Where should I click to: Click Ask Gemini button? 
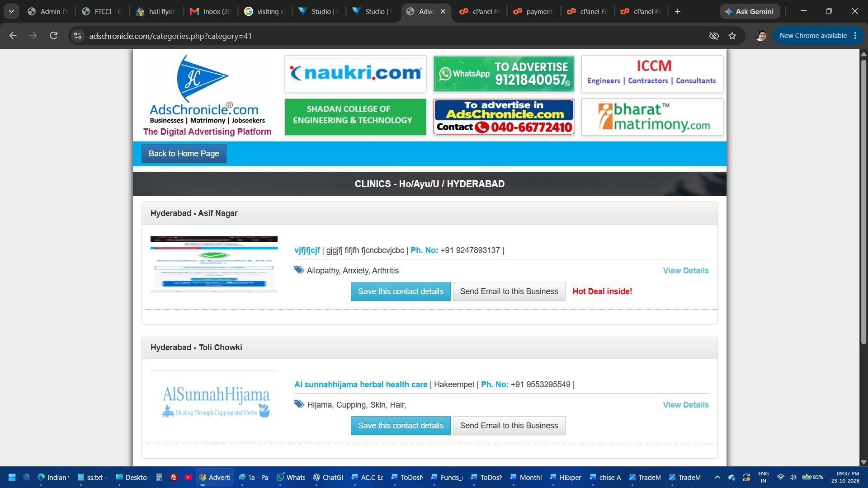(x=750, y=11)
